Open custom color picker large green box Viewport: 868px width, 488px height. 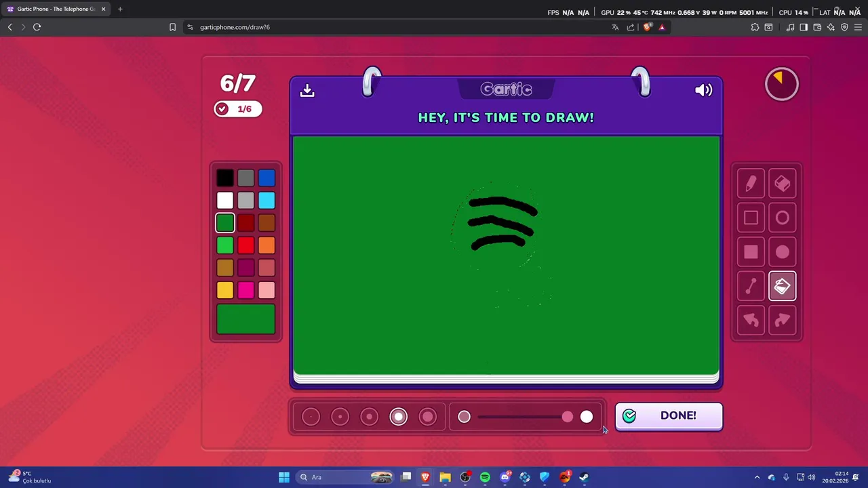coord(245,319)
